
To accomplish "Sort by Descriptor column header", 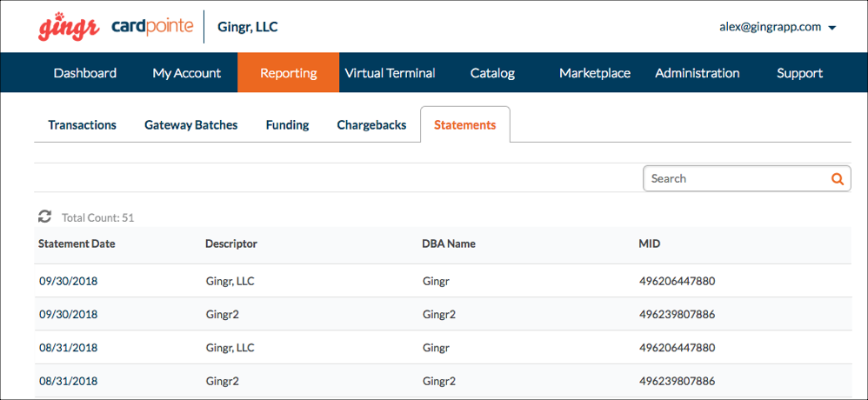I will [231, 243].
